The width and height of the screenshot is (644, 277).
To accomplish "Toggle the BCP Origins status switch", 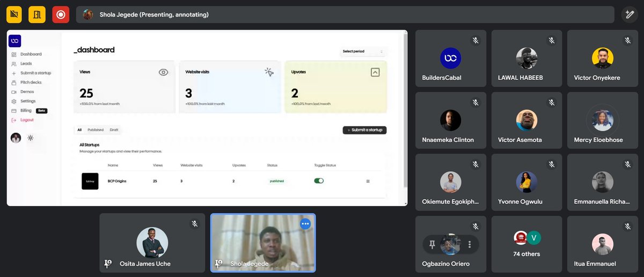I will pyautogui.click(x=319, y=181).
